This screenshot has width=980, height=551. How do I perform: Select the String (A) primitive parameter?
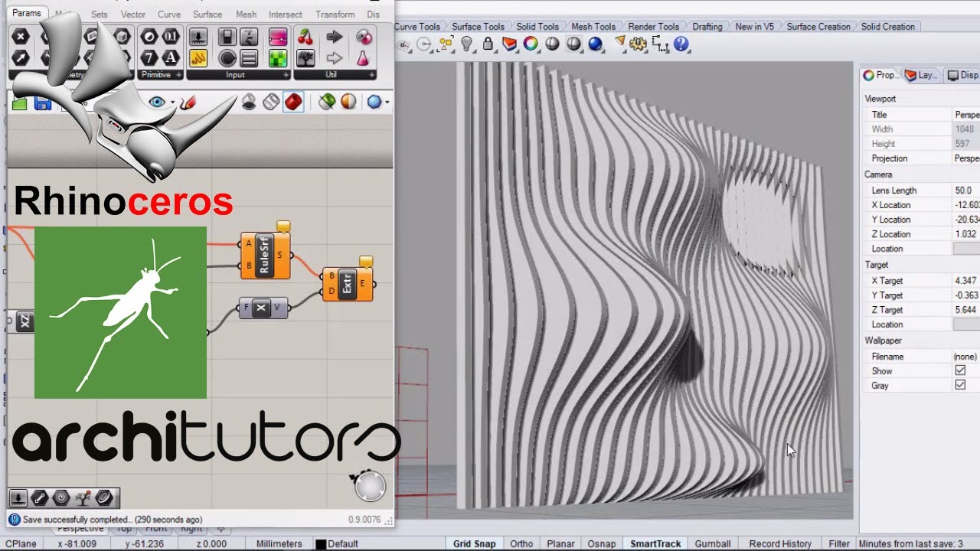[171, 57]
